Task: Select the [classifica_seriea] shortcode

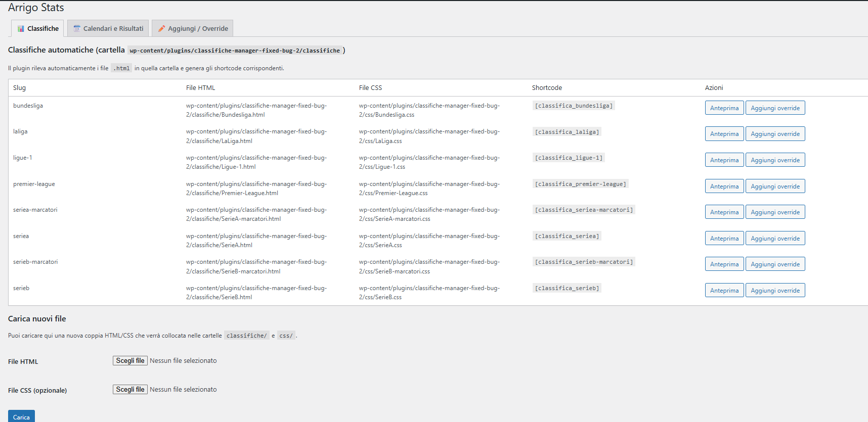Action: (x=567, y=237)
